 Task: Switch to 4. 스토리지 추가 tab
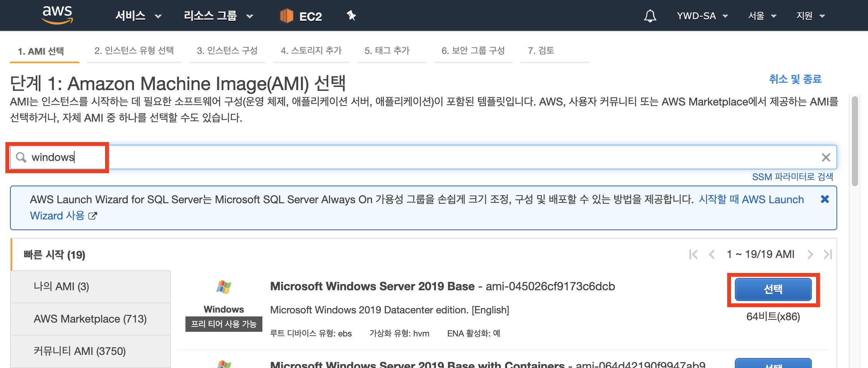311,50
